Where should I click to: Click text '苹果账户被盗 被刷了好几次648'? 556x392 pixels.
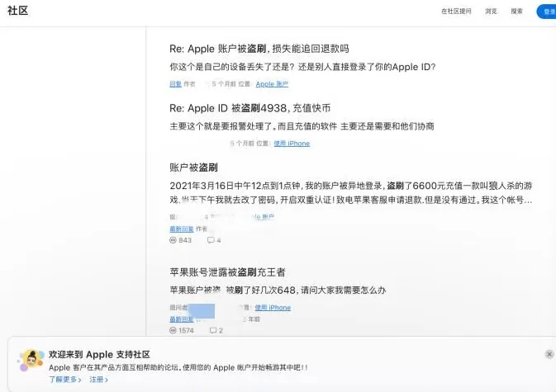click(x=232, y=290)
